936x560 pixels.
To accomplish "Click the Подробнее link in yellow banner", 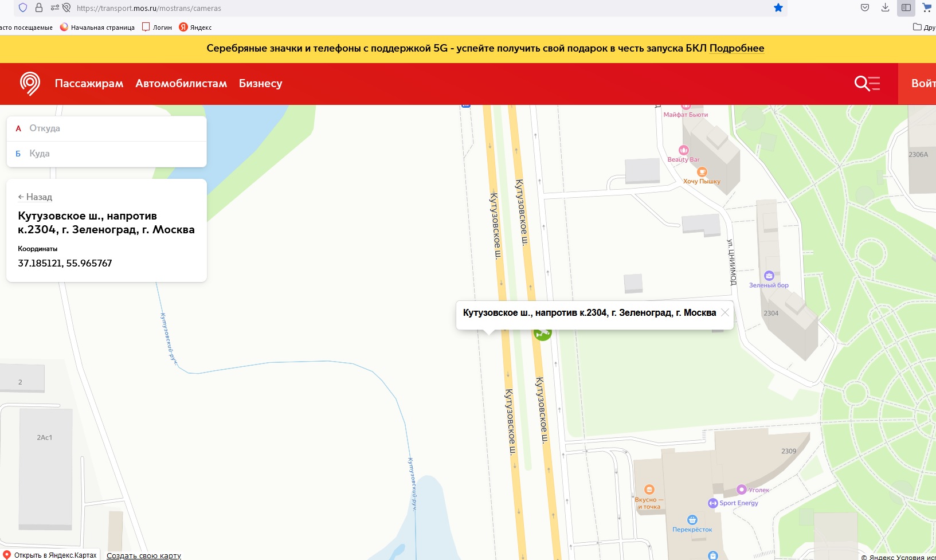I will coord(737,48).
